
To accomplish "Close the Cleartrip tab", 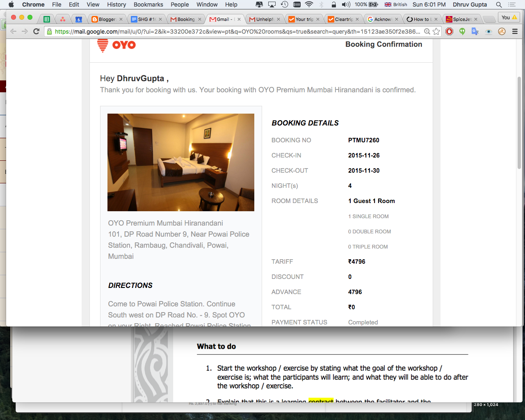I will (x=357, y=19).
